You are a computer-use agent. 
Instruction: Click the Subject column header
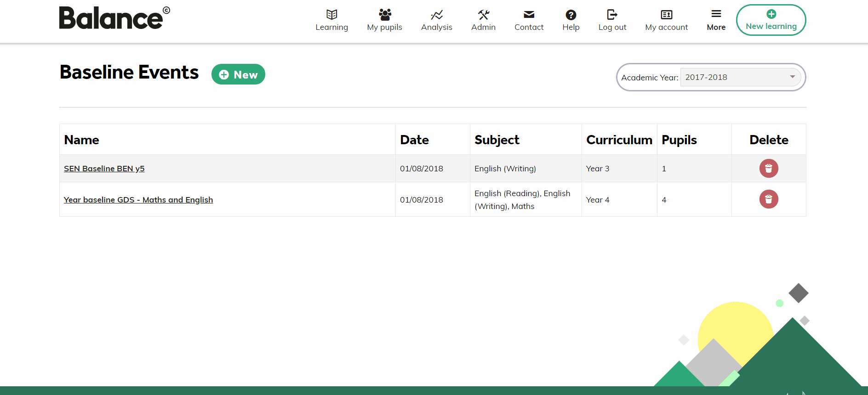(497, 140)
